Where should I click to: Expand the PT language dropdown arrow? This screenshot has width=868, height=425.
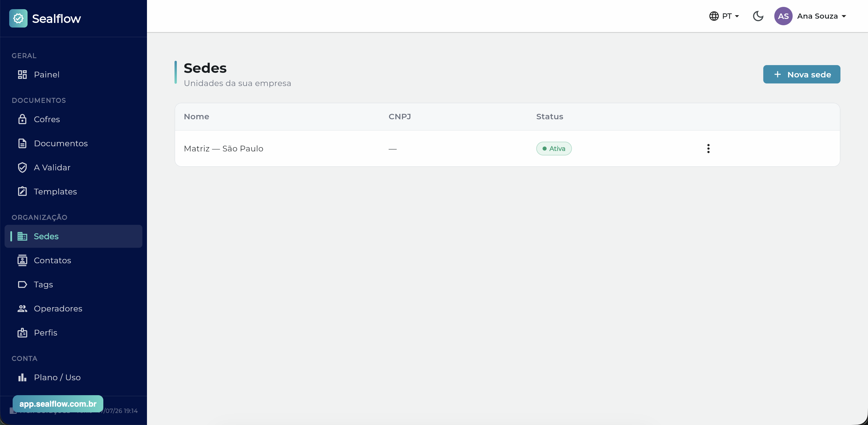(x=737, y=16)
